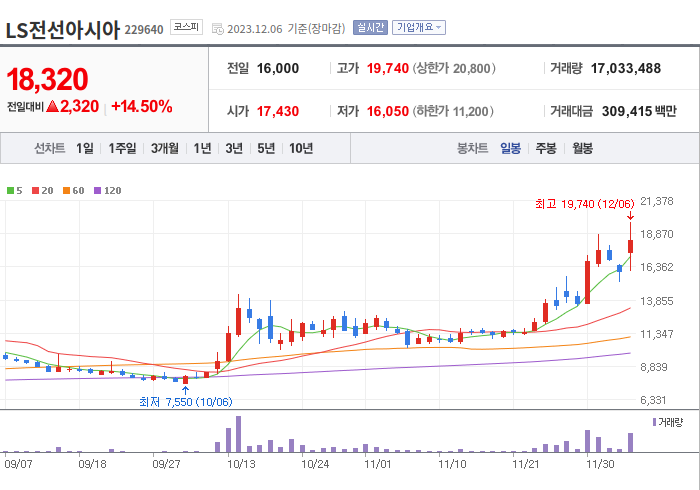The height and width of the screenshot is (490, 700).
Task: Click the 최저 7,550 (10/06) low marker
Action: [x=186, y=402]
